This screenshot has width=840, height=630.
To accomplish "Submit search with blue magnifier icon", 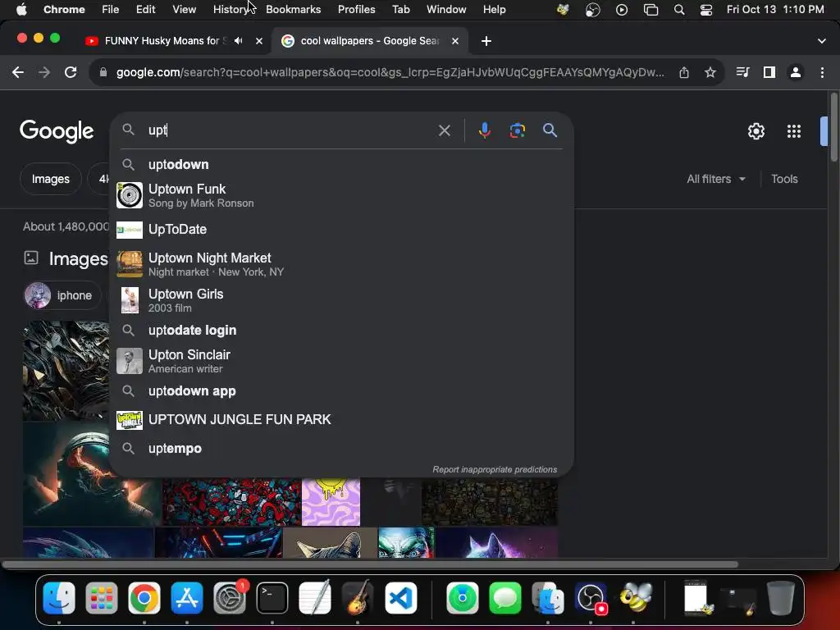I will tap(550, 130).
